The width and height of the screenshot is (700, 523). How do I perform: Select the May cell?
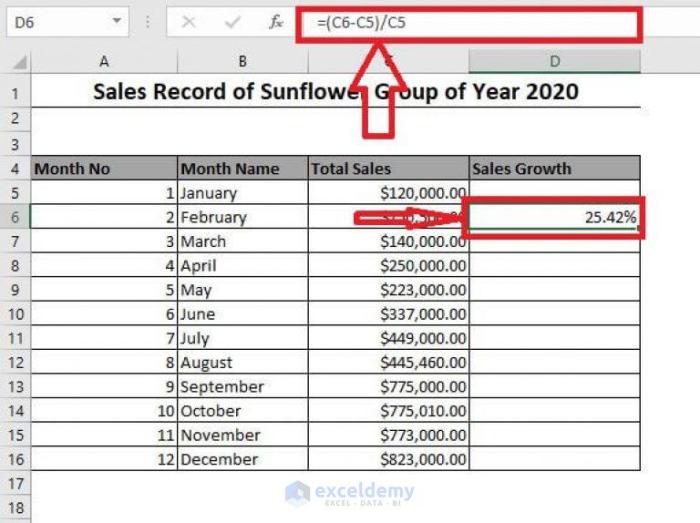tap(243, 290)
